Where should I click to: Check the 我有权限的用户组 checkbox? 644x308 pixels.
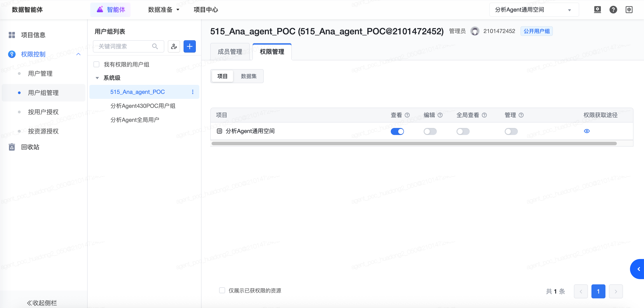(x=96, y=64)
